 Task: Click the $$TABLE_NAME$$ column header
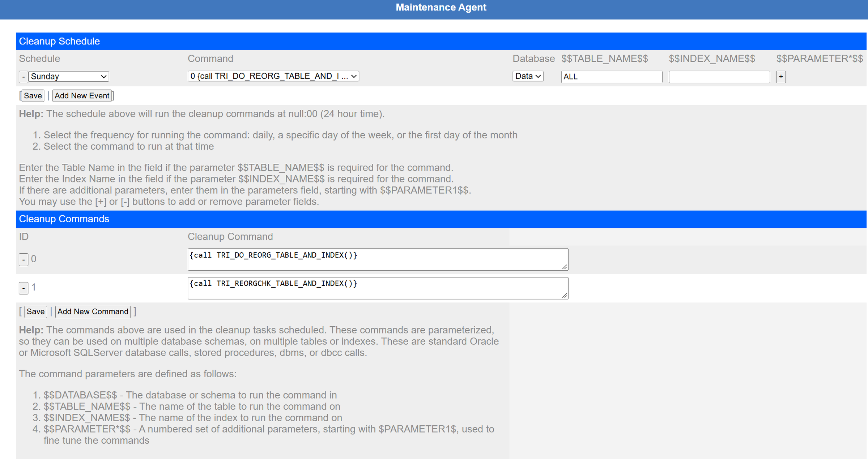click(604, 59)
